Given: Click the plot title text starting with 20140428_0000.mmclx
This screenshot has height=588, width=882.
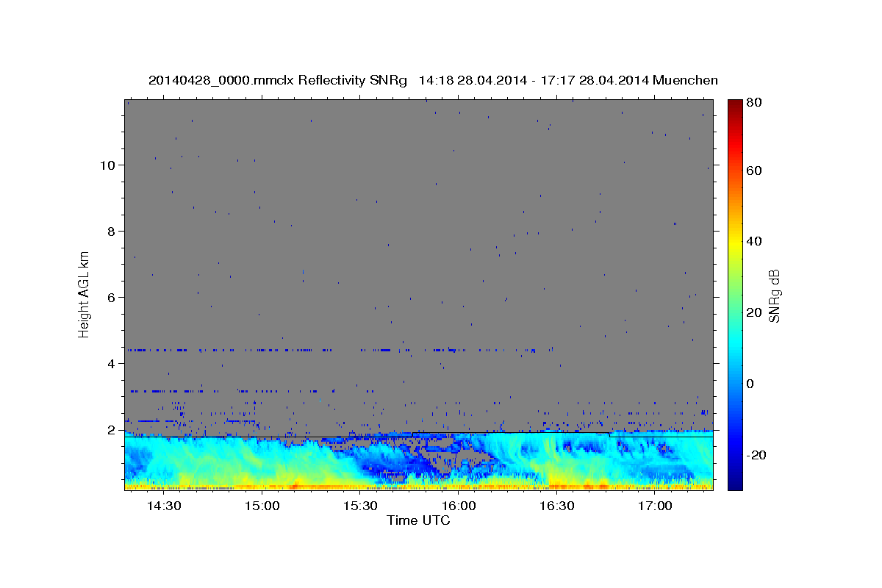Looking at the screenshot, I should (x=433, y=80).
